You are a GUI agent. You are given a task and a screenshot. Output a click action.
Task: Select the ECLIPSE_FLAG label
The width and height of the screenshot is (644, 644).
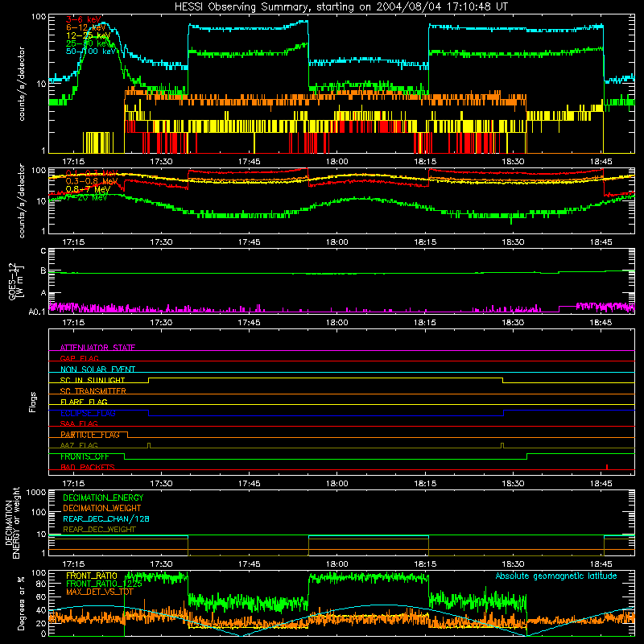[88, 413]
